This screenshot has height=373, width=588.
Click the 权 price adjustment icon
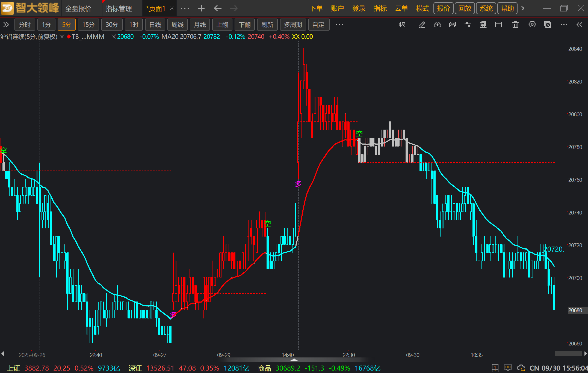tap(402, 25)
